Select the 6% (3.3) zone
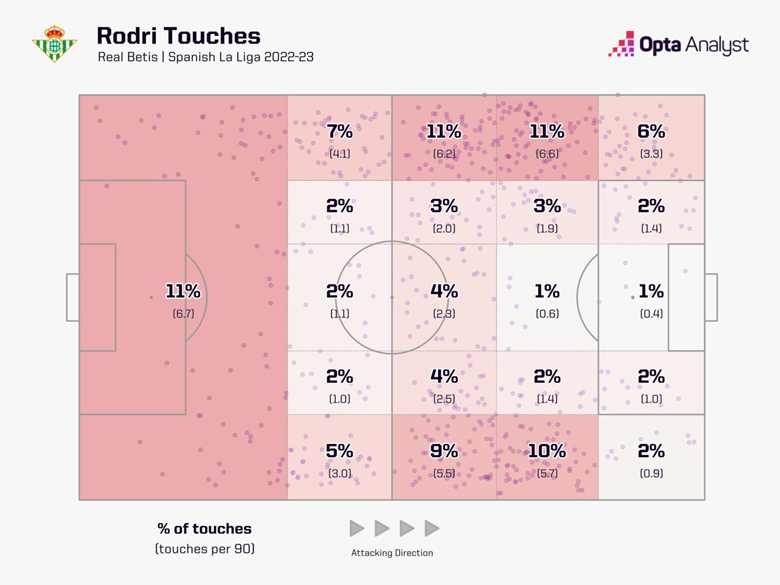The image size is (780, 585). coord(651,139)
